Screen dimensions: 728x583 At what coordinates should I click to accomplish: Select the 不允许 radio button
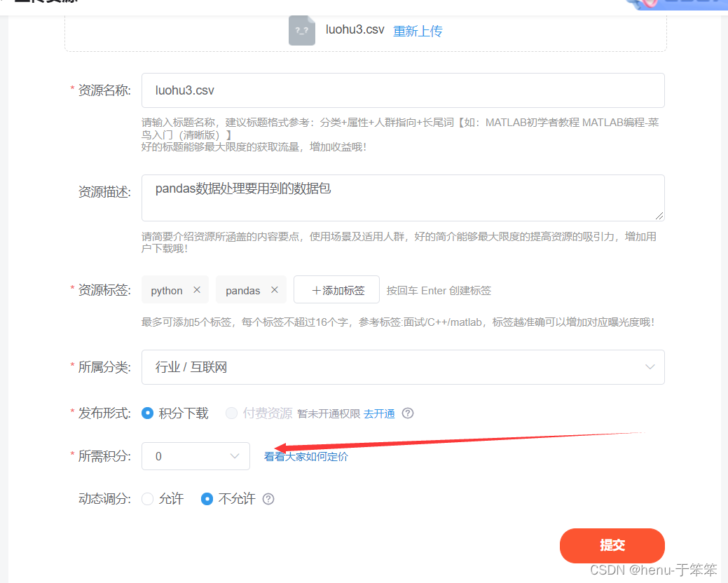coord(207,499)
